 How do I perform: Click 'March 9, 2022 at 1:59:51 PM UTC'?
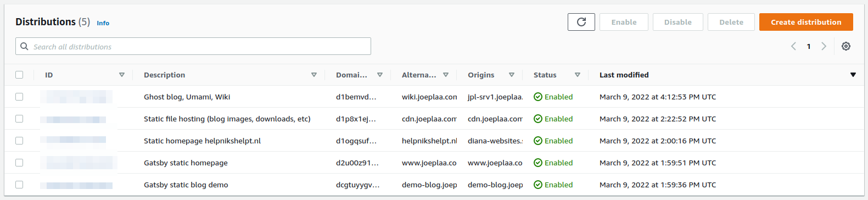click(x=658, y=163)
